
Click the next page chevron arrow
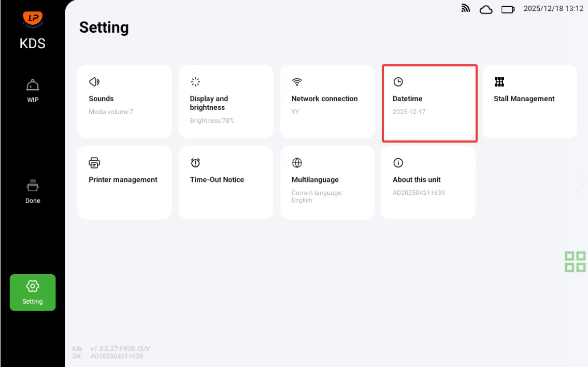coord(581,184)
